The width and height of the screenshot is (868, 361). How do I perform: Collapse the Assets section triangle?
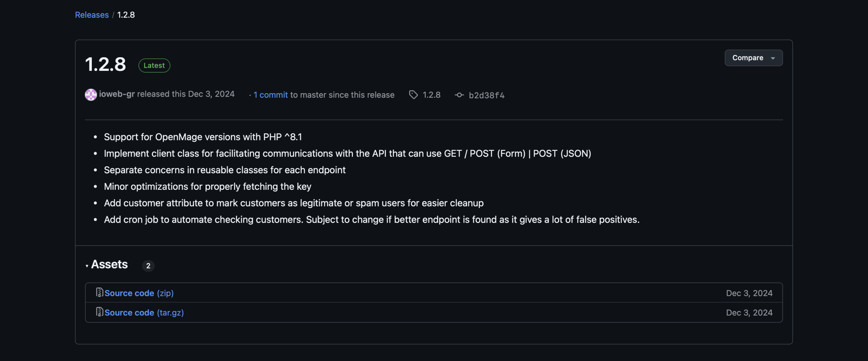(x=87, y=266)
